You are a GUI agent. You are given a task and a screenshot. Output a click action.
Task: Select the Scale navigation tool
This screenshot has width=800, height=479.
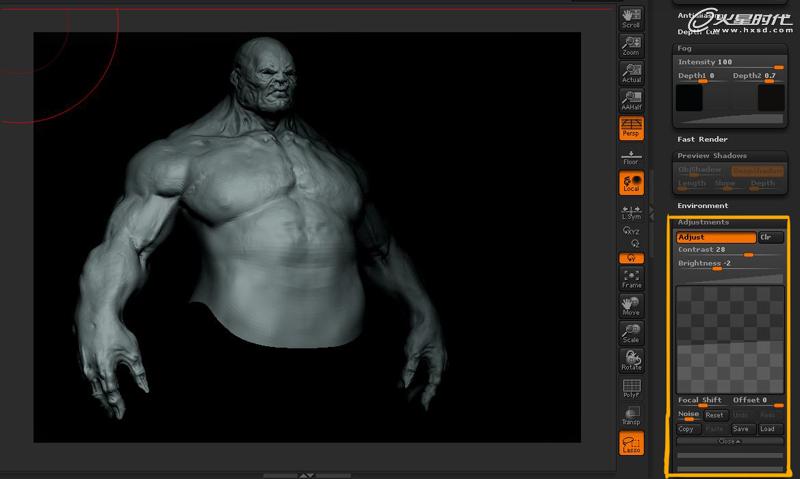[631, 334]
